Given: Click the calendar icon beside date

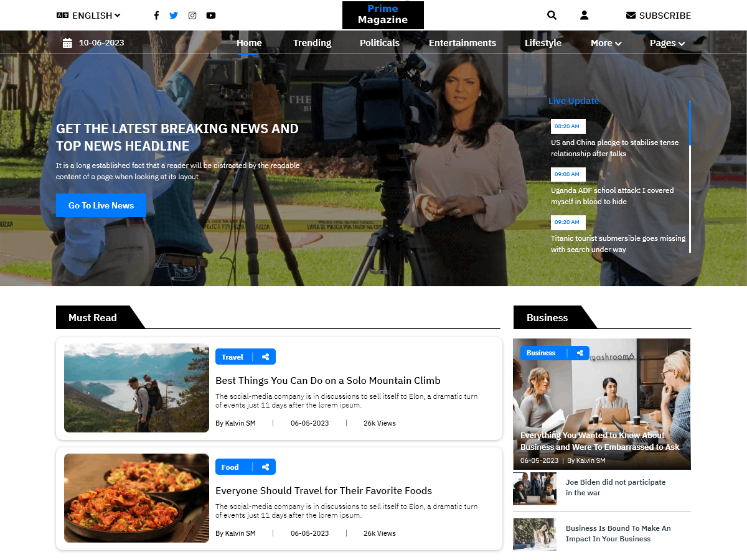Looking at the screenshot, I should (67, 43).
